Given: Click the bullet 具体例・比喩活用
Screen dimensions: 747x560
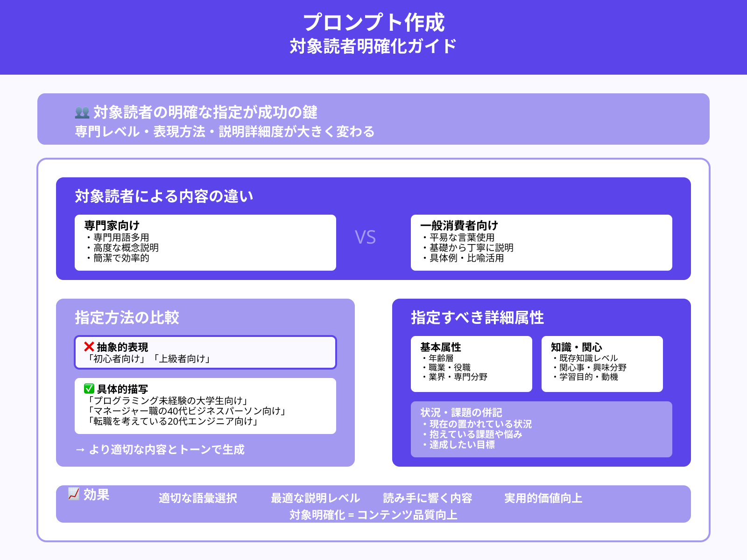Looking at the screenshot, I should pyautogui.click(x=462, y=258).
